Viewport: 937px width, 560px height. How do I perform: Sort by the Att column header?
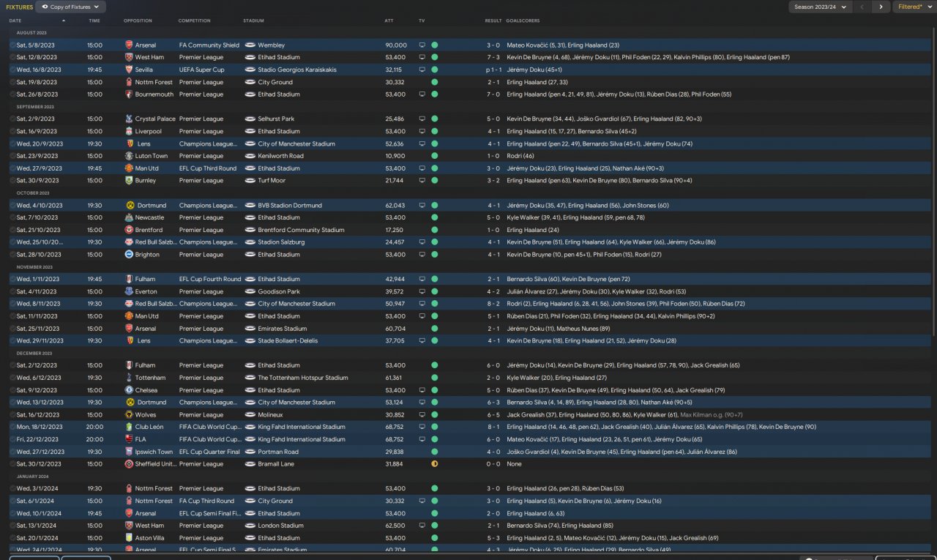[x=389, y=20]
